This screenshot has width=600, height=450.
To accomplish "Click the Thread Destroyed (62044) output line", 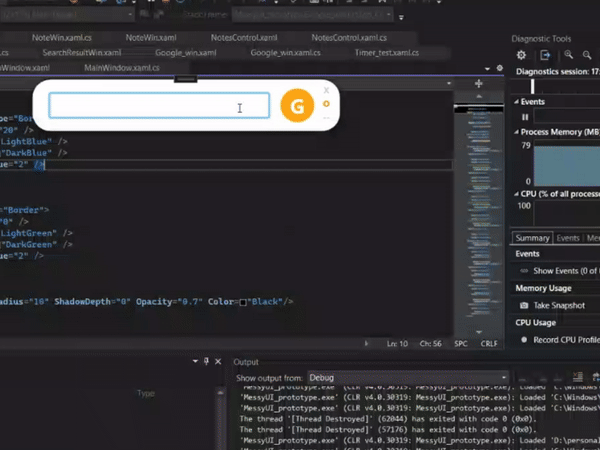I will (390, 419).
